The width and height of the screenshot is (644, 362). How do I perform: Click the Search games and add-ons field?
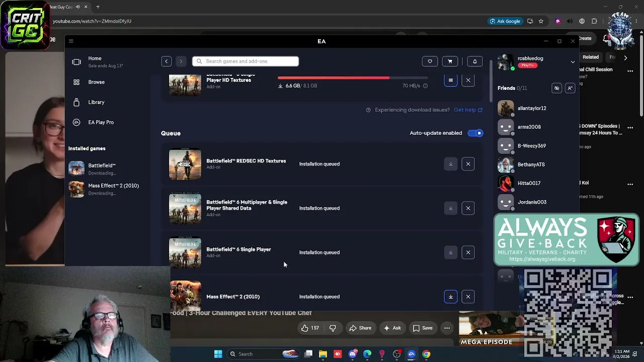(x=246, y=61)
